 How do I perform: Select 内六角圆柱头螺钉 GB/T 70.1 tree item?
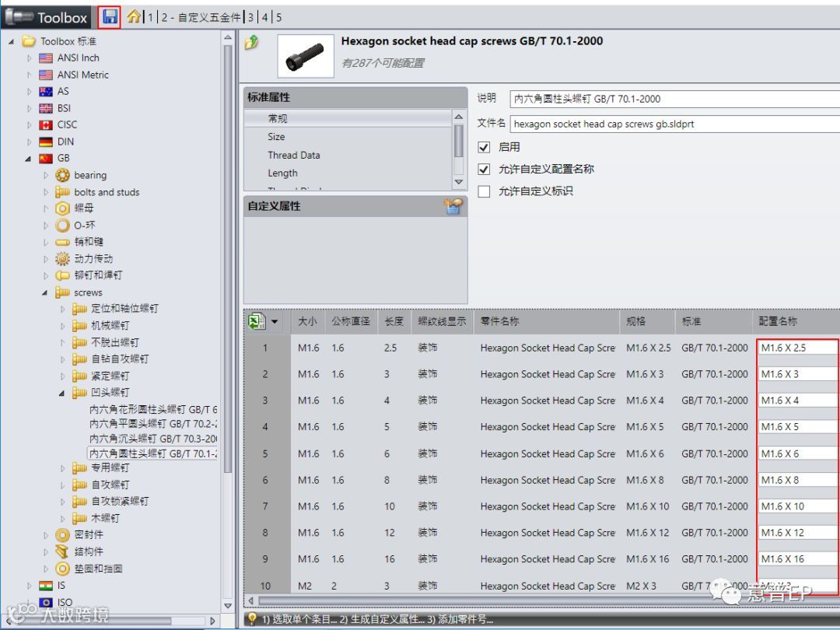(x=152, y=453)
